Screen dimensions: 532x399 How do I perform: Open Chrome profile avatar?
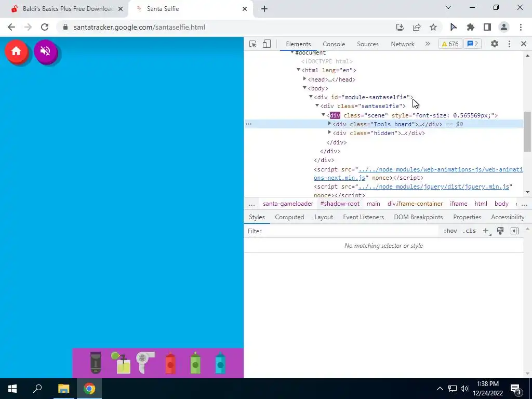coord(504,27)
